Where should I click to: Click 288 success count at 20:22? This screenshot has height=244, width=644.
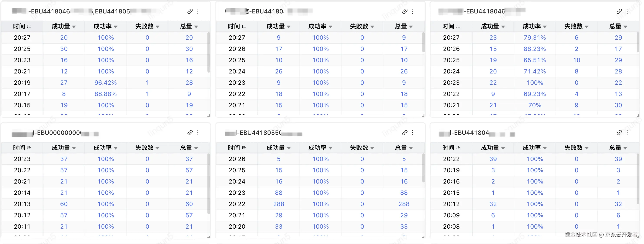coord(279,204)
